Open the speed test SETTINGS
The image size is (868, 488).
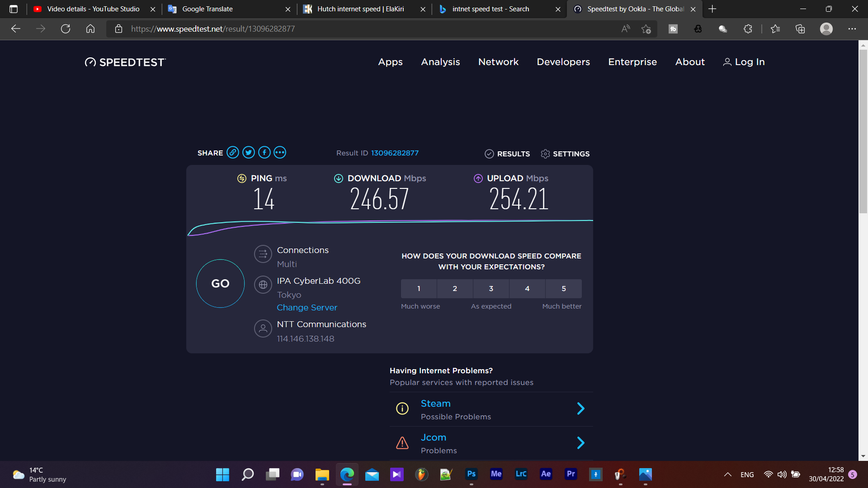tap(565, 154)
